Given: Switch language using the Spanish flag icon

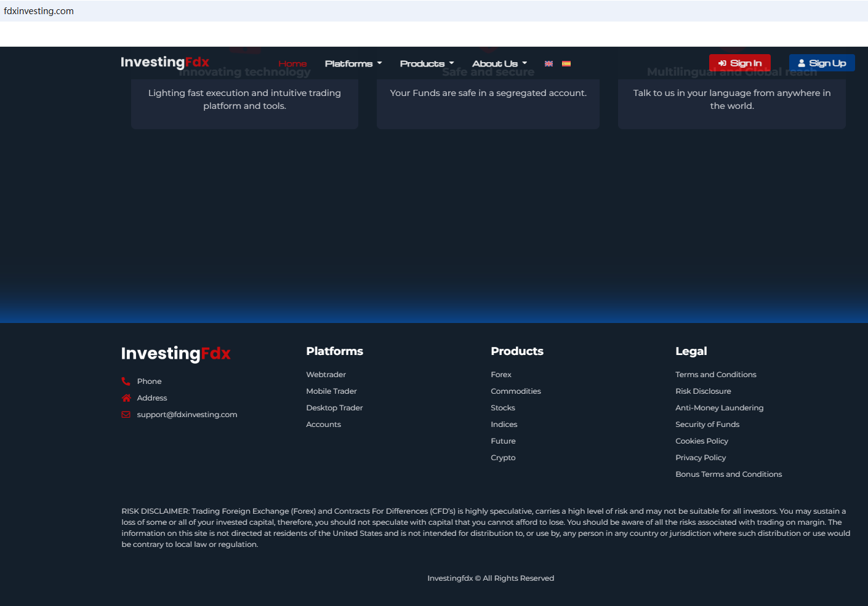Looking at the screenshot, I should click(566, 64).
